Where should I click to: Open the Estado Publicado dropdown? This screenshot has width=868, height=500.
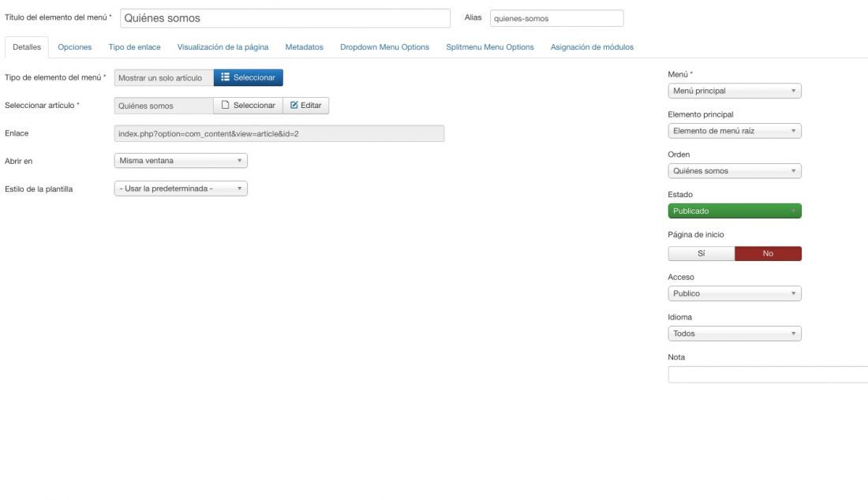[735, 211]
